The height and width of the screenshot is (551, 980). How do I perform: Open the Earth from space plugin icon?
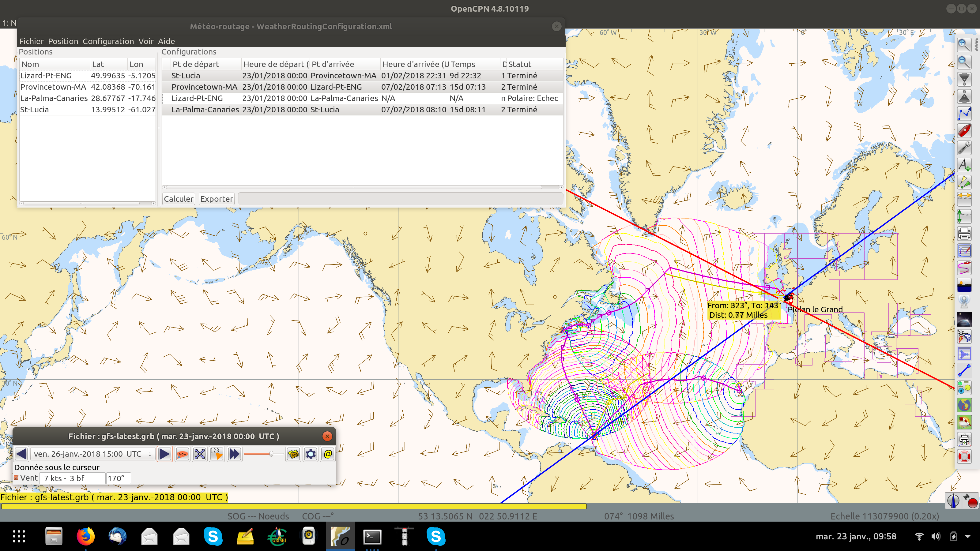964,319
